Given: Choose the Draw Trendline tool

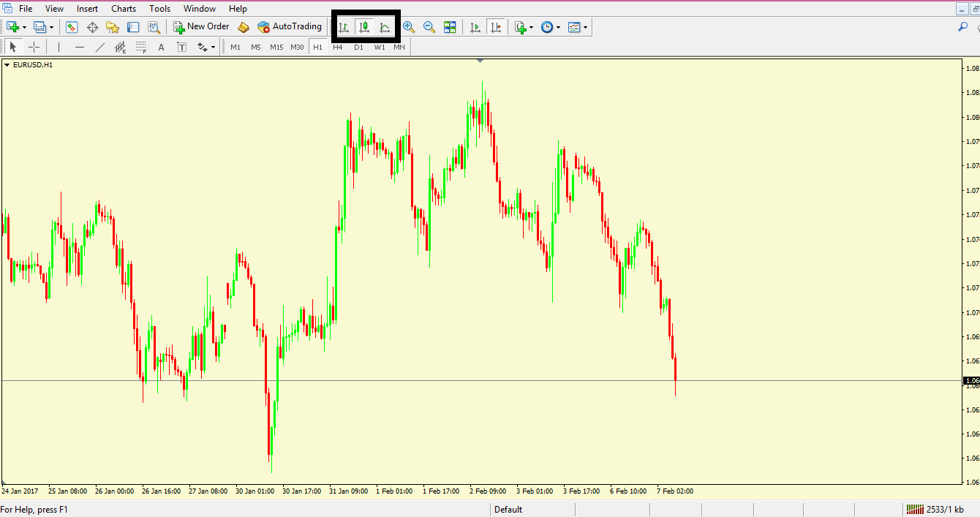Looking at the screenshot, I should [100, 46].
